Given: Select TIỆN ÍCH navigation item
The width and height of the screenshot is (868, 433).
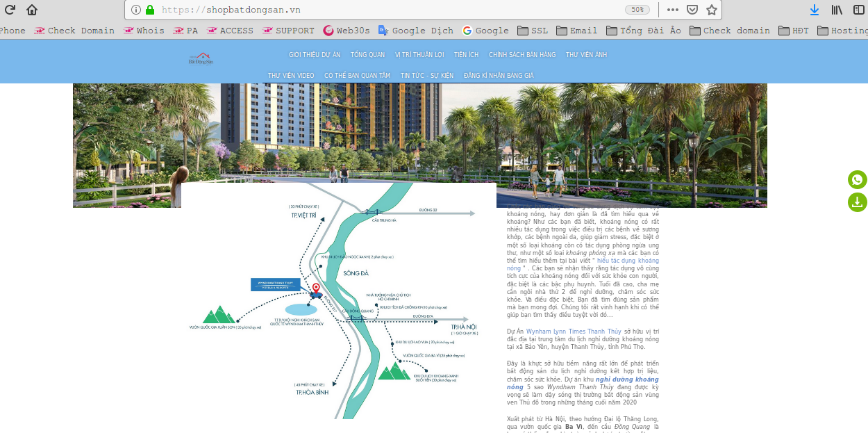Looking at the screenshot, I should (x=466, y=55).
